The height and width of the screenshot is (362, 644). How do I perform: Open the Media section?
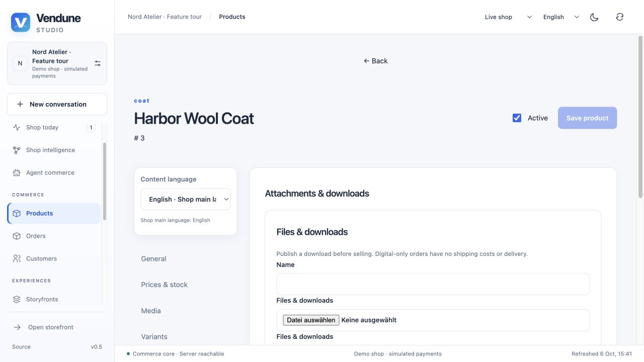point(186,311)
